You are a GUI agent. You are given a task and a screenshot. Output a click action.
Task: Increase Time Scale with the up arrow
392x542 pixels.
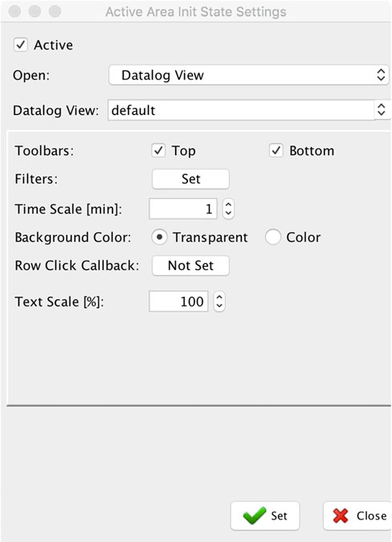228,204
